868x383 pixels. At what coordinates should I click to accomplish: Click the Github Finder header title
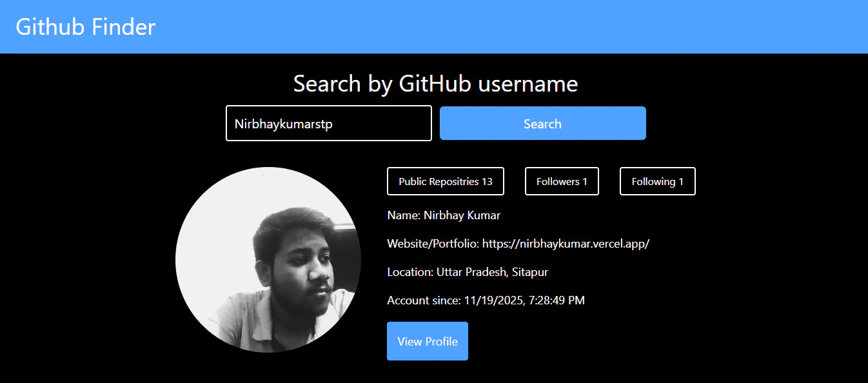pos(86,27)
